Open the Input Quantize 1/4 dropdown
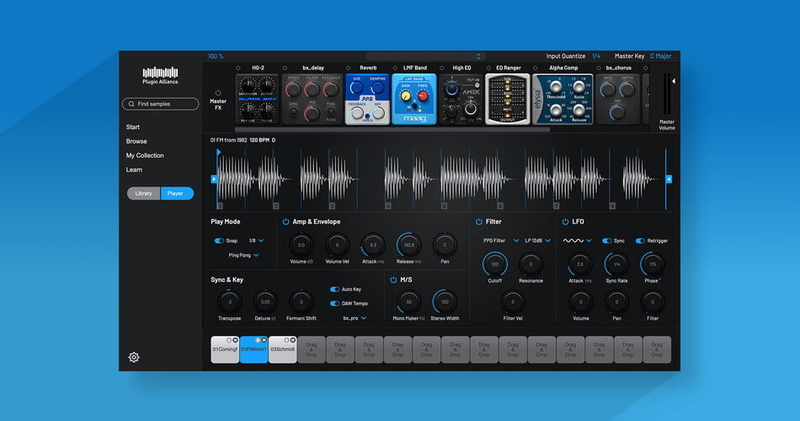 (596, 56)
